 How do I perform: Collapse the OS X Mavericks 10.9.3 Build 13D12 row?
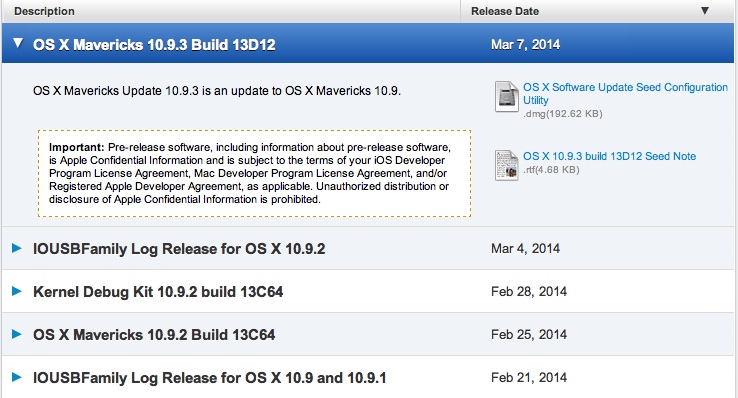pos(18,43)
